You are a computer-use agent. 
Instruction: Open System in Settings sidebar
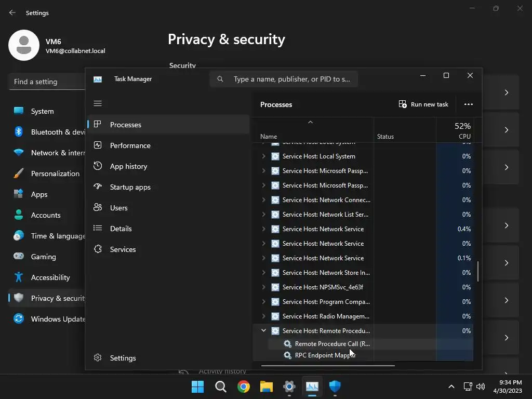(47, 111)
